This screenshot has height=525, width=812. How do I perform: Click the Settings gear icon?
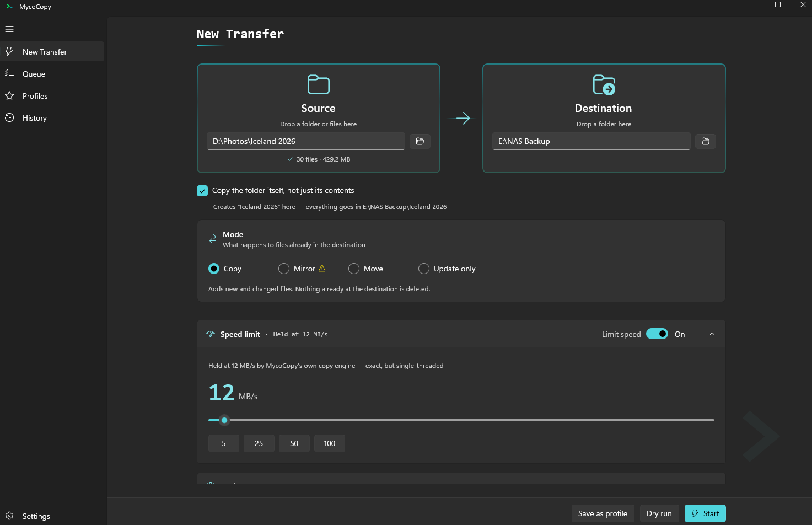pos(9,516)
